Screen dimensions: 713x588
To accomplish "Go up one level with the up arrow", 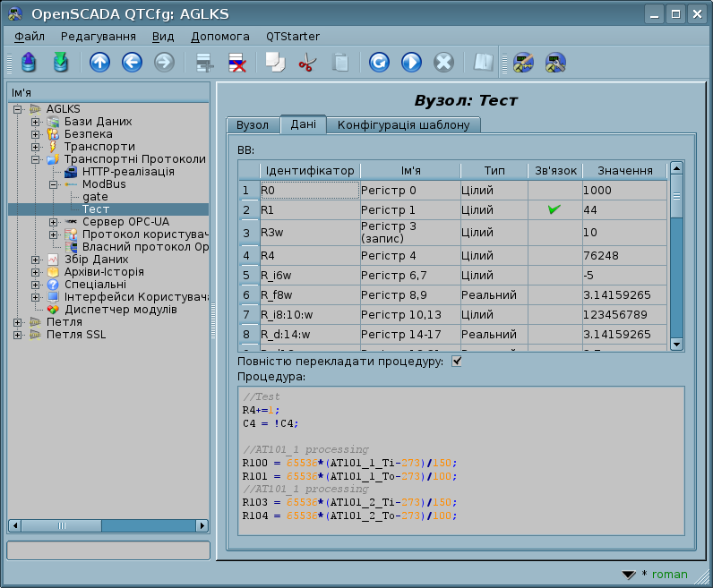I will click(99, 63).
